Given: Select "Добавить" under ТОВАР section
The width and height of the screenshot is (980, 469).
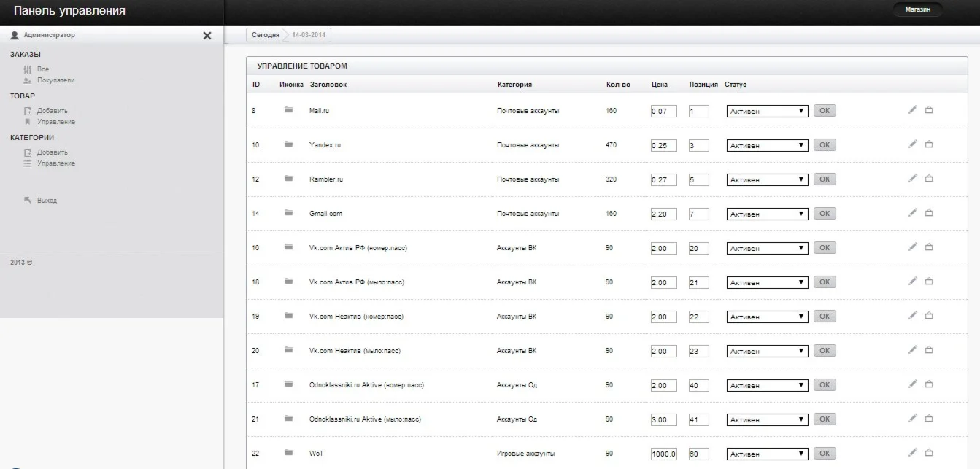Looking at the screenshot, I should 52,111.
